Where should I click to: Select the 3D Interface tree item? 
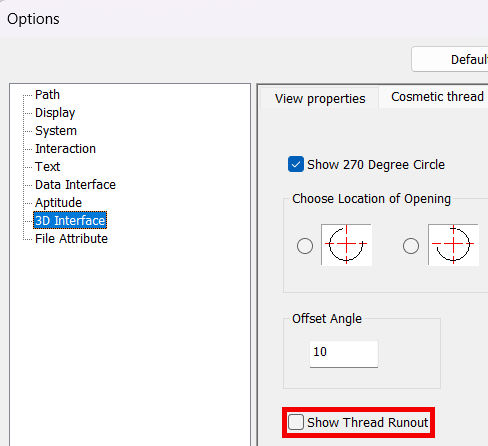(x=70, y=220)
